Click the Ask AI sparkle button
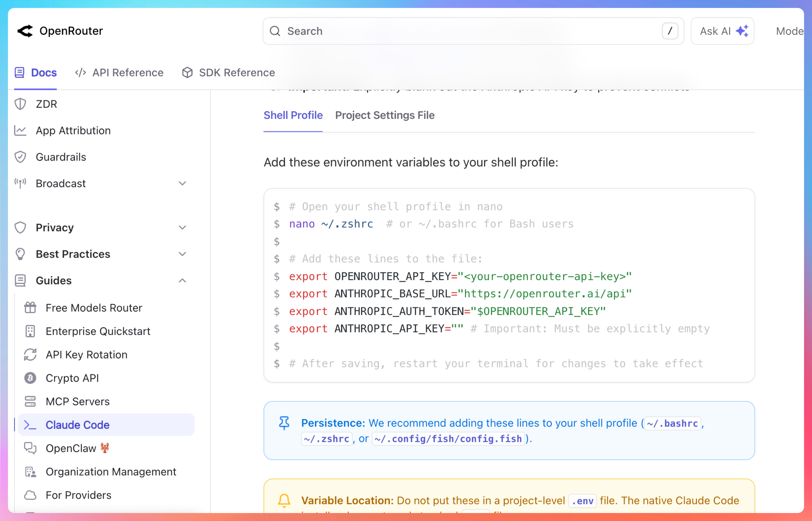The image size is (812, 521). pyautogui.click(x=722, y=31)
